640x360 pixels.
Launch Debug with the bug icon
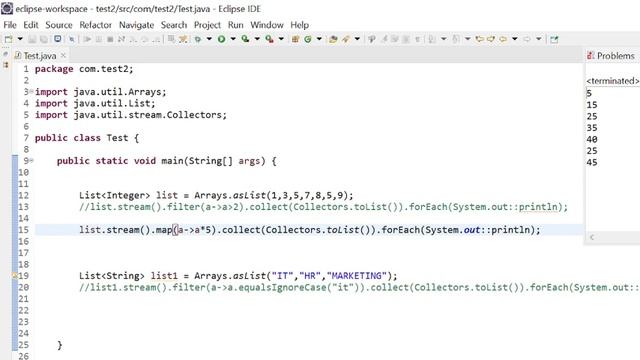198,39
